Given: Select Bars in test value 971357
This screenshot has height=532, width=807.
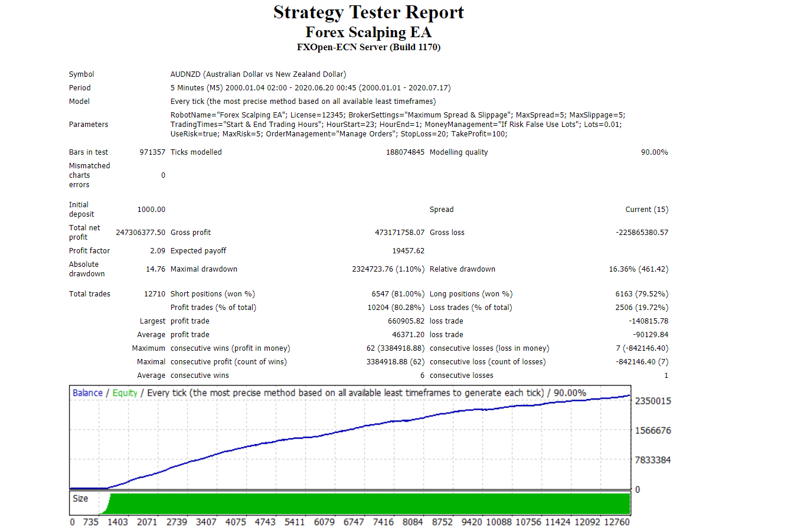Looking at the screenshot, I should point(152,152).
